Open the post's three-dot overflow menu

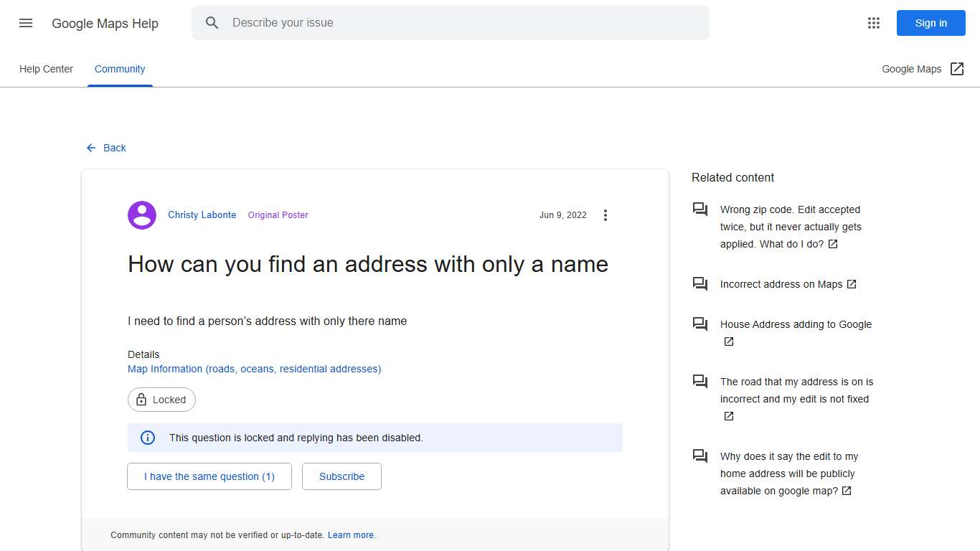pos(605,215)
